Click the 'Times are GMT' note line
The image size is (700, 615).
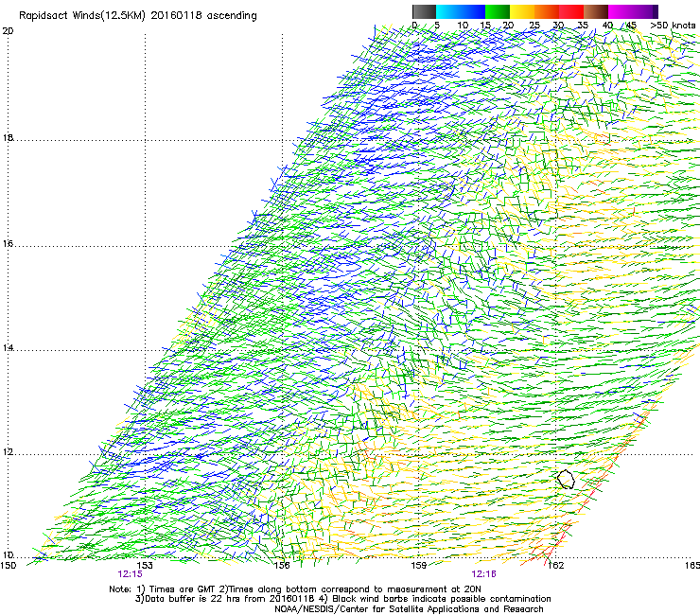[x=295, y=589]
